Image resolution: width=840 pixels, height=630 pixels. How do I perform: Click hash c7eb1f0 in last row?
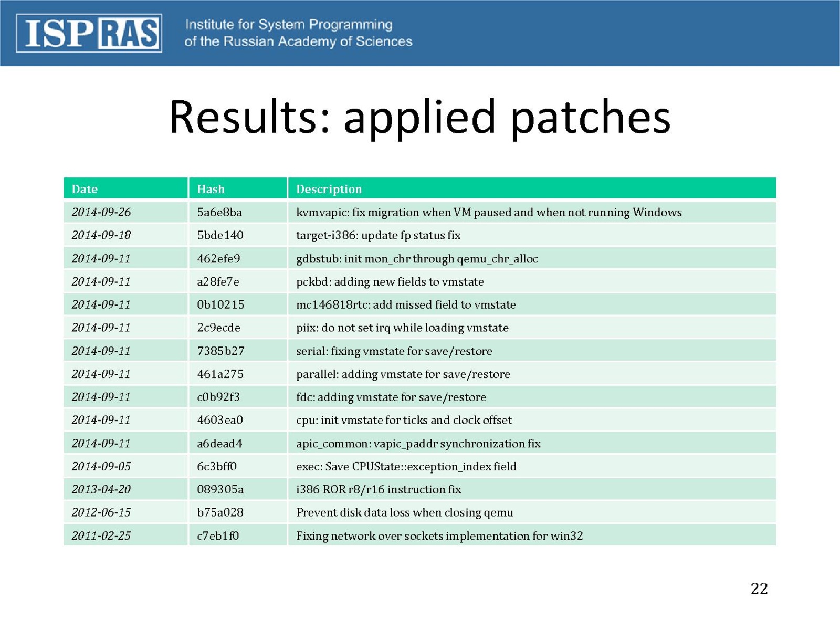[218, 535]
